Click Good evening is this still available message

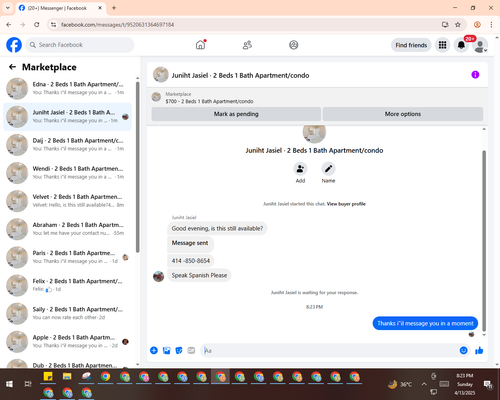click(x=217, y=228)
